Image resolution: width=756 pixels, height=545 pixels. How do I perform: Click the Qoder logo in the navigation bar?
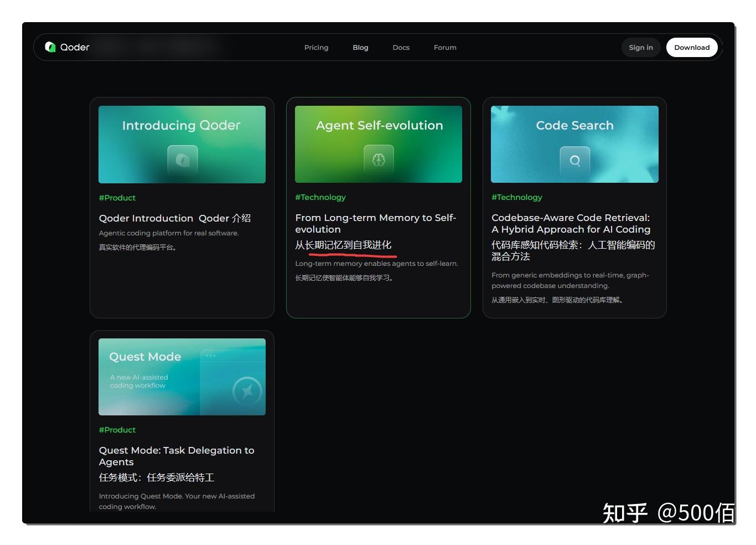coord(66,47)
